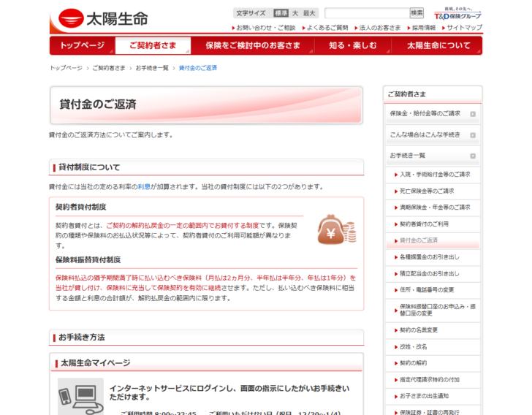The image size is (532, 415).
Task: Click the coin purse yen illustration
Action: [337, 229]
